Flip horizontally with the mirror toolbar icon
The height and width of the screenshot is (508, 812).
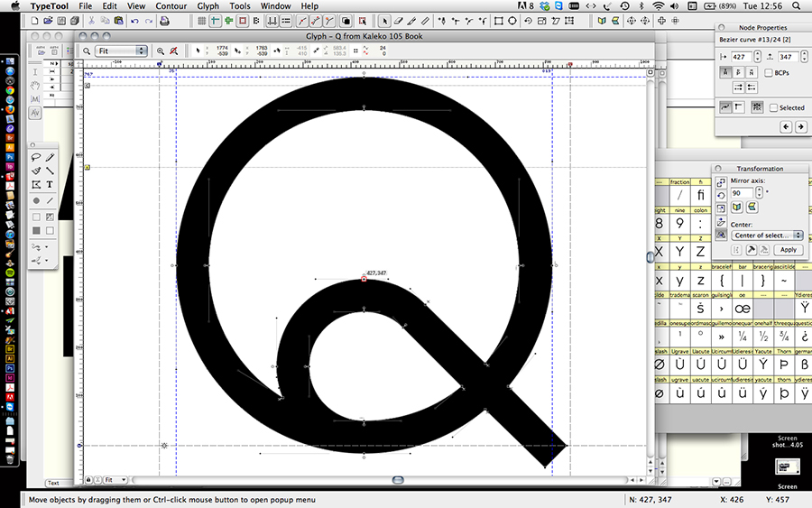point(601,21)
